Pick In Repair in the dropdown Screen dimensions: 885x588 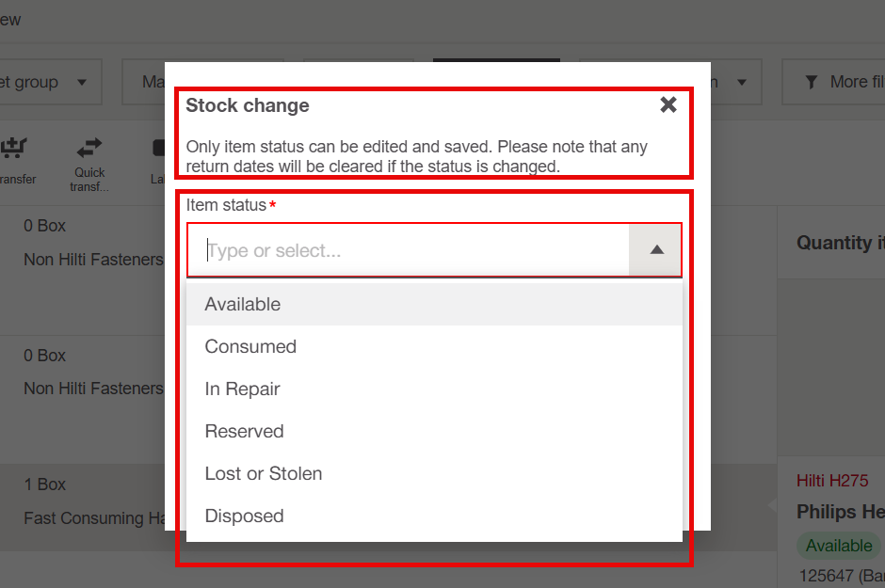(243, 389)
